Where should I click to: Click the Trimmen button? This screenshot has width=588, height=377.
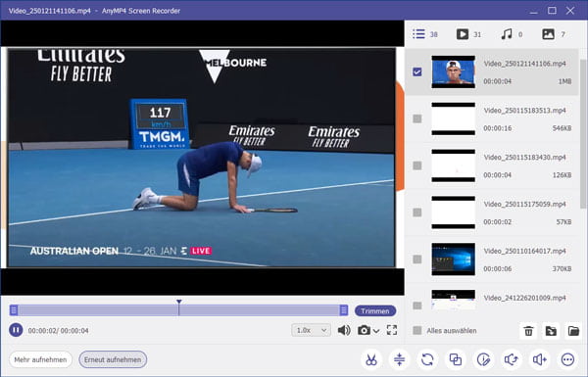coord(375,311)
